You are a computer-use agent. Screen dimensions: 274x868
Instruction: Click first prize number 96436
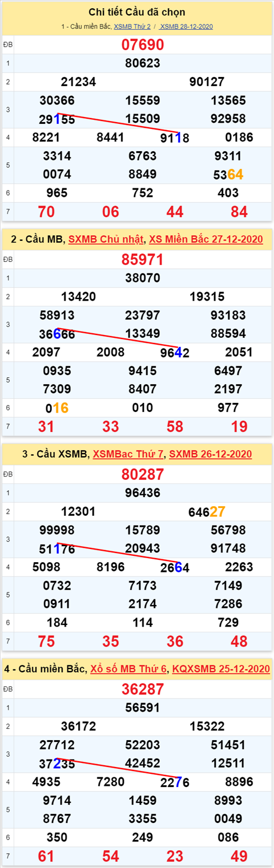[x=143, y=493]
